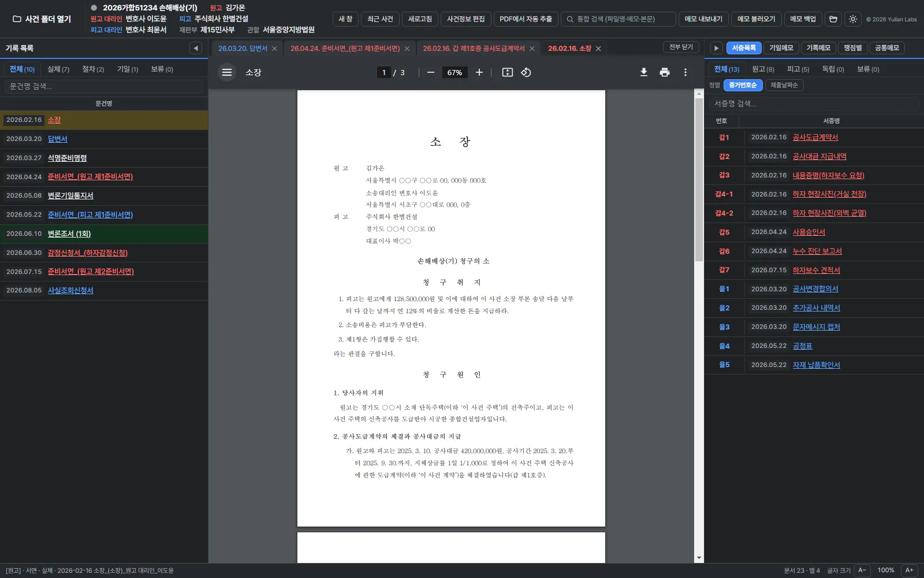Print the PDF document

pyautogui.click(x=665, y=72)
